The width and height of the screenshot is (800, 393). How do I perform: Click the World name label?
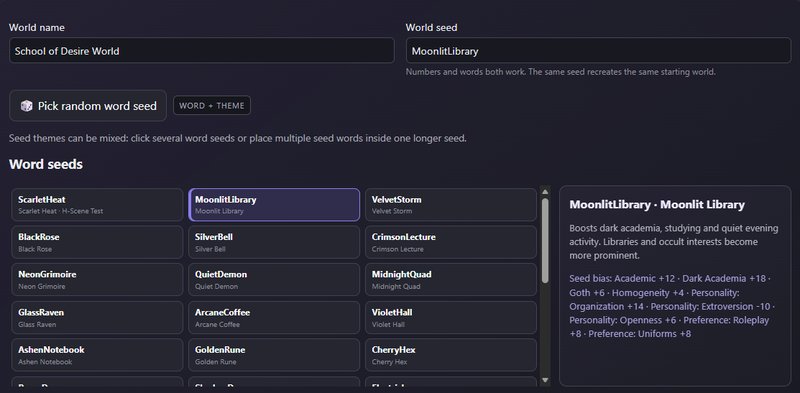(37, 28)
